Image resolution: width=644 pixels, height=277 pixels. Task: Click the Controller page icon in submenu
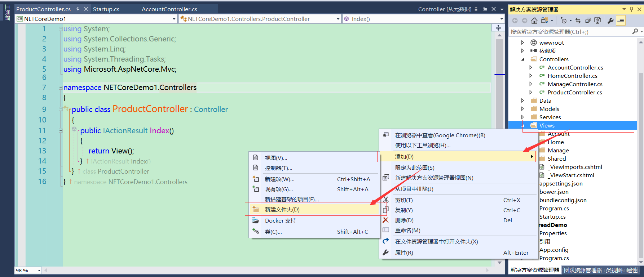256,167
